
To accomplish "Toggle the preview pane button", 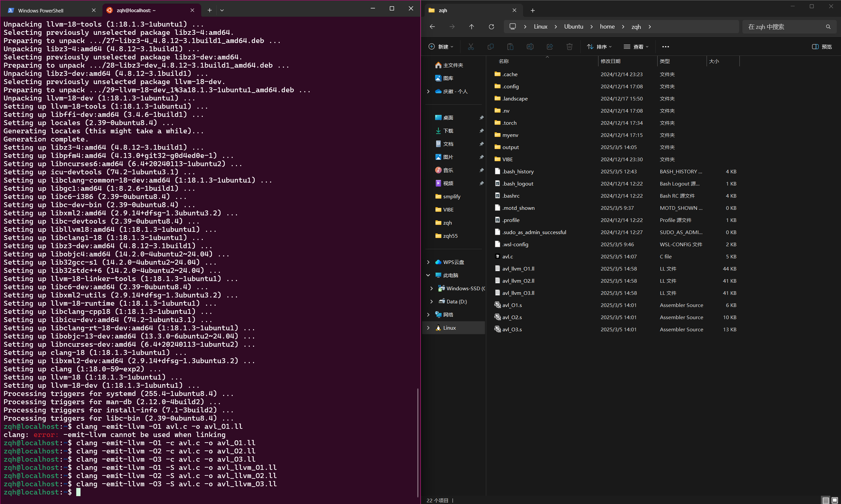I will pos(822,47).
